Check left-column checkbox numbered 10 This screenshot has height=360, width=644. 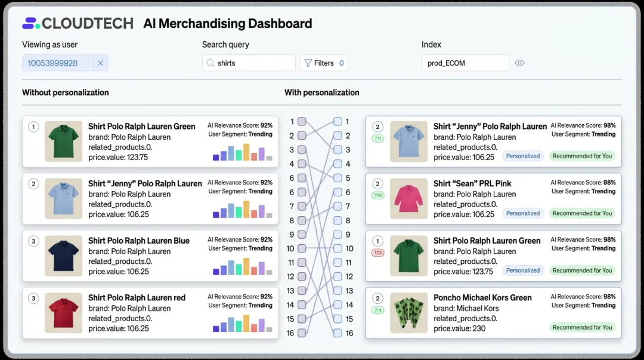pos(302,248)
